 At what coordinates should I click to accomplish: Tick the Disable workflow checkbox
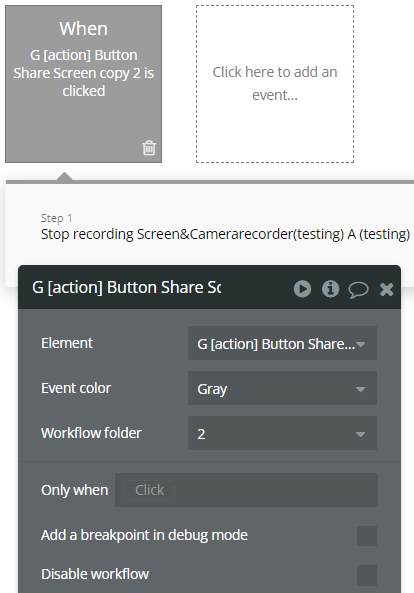coord(367,575)
